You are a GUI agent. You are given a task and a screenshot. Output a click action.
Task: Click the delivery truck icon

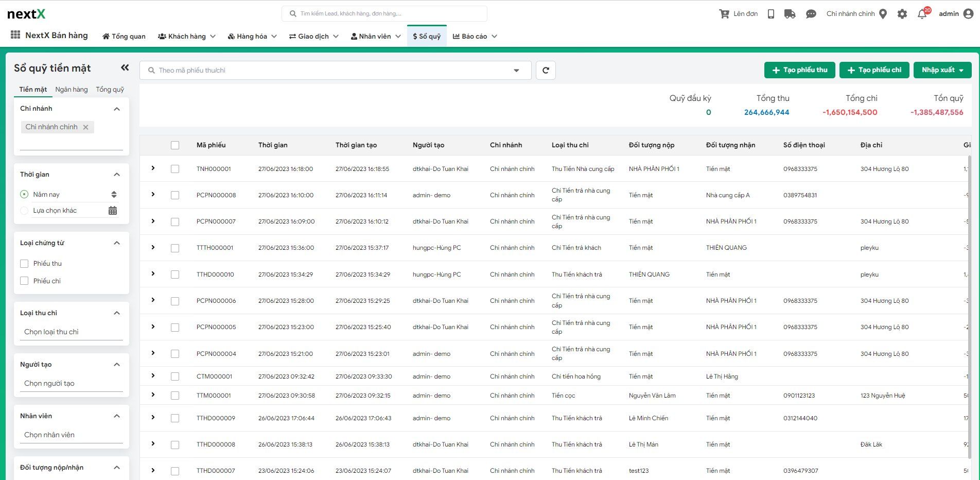(x=790, y=14)
